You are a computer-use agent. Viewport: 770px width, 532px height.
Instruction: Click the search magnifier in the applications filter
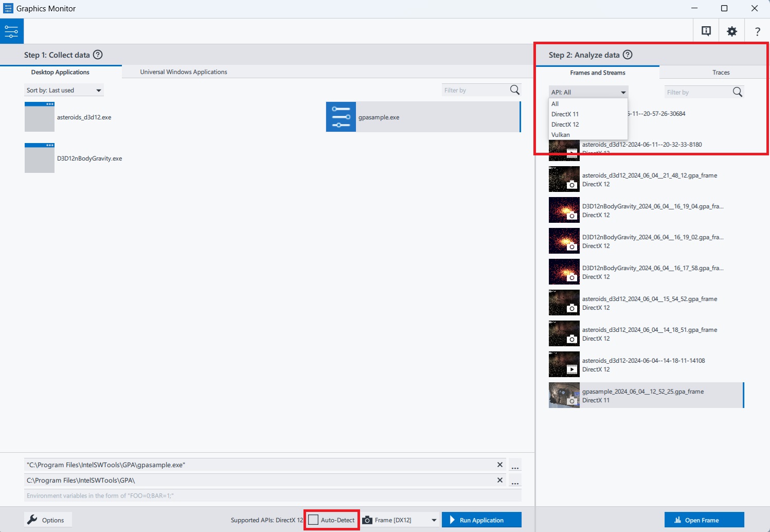click(x=514, y=90)
